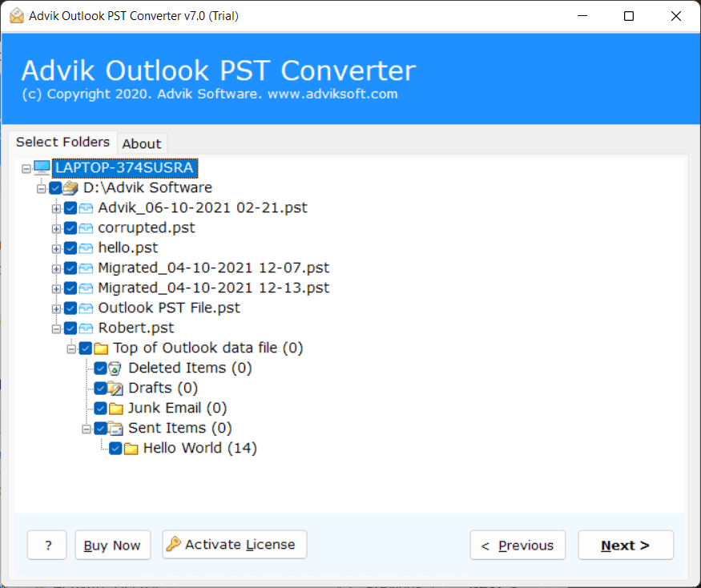Click the mailbox icon of Outlook PST File.pst
The width and height of the screenshot is (701, 588).
(x=86, y=308)
